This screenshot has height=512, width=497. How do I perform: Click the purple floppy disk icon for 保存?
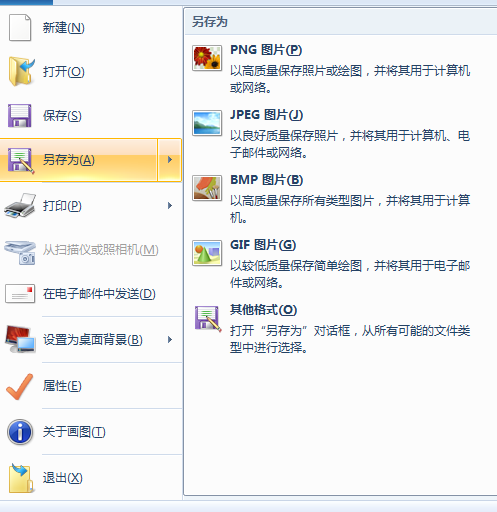[20, 116]
